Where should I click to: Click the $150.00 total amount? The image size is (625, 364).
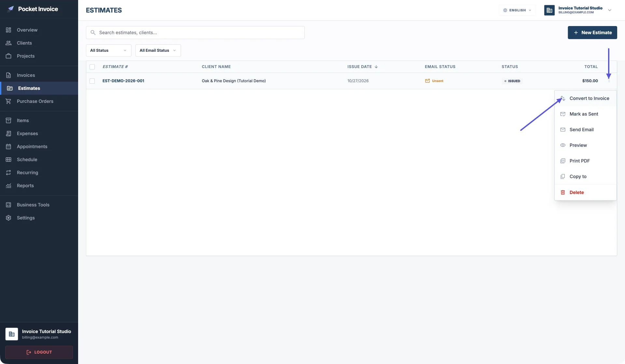coord(590,81)
